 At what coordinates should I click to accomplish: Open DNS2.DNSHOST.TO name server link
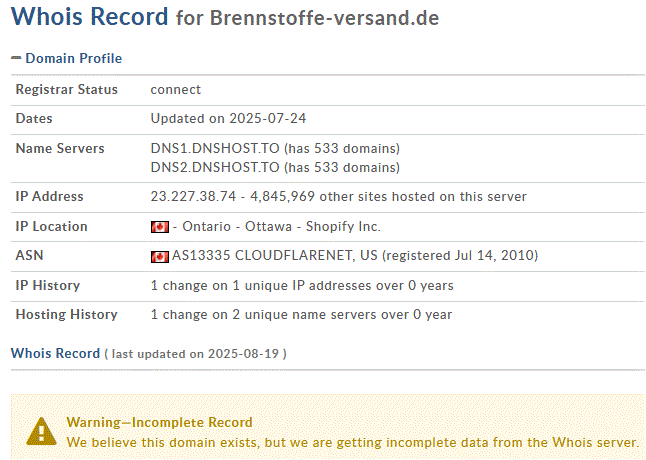click(x=214, y=167)
